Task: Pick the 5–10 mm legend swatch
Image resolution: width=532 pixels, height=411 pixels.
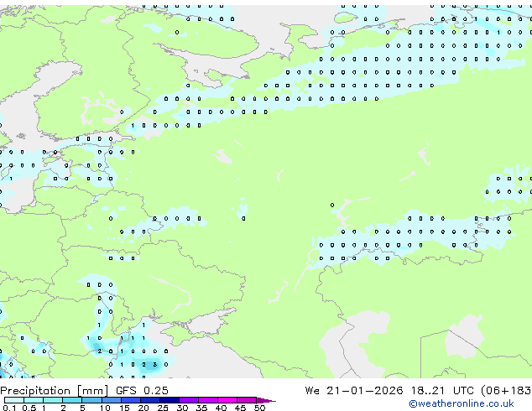Action: (91, 400)
